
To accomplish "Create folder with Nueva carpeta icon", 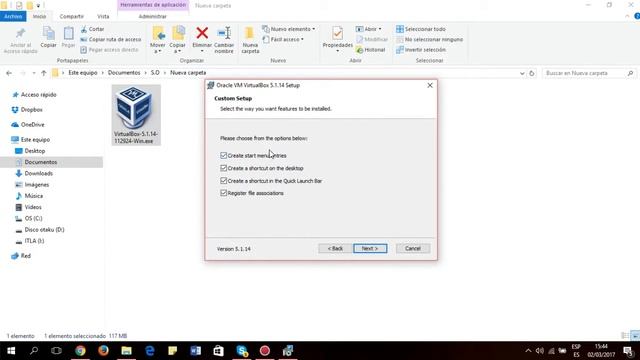I will tap(250, 33).
